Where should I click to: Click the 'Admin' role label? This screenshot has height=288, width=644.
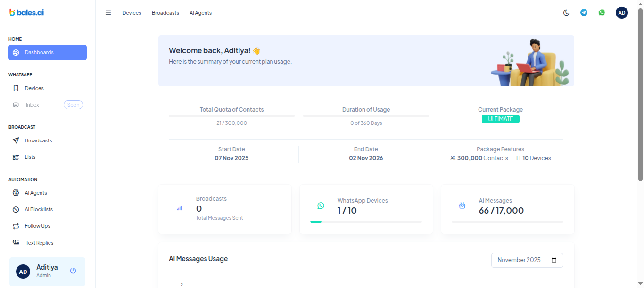tap(43, 275)
